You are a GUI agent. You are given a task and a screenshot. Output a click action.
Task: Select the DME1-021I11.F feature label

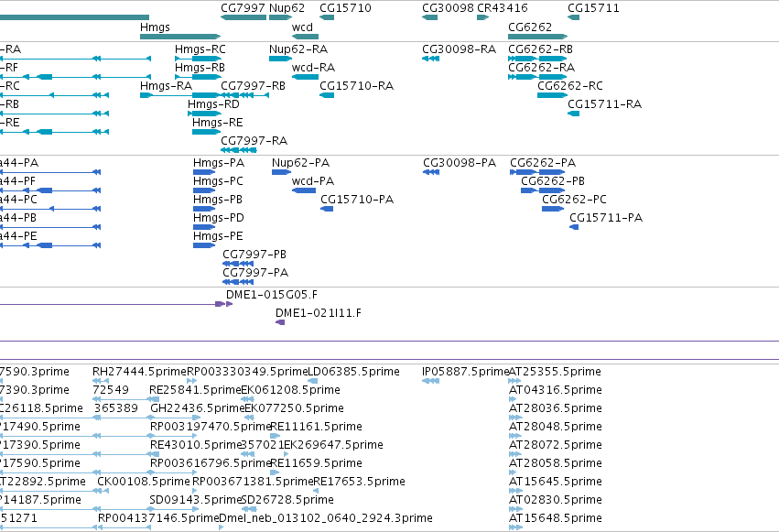tap(319, 313)
